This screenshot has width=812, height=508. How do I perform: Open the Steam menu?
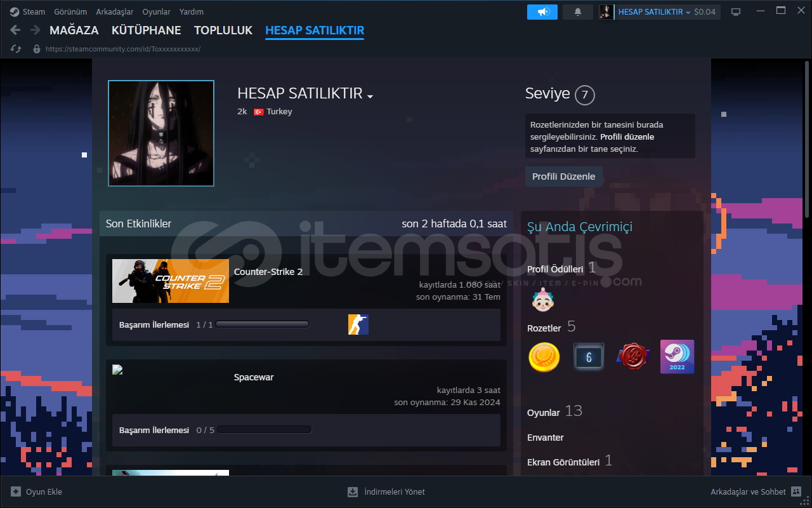[x=34, y=11]
